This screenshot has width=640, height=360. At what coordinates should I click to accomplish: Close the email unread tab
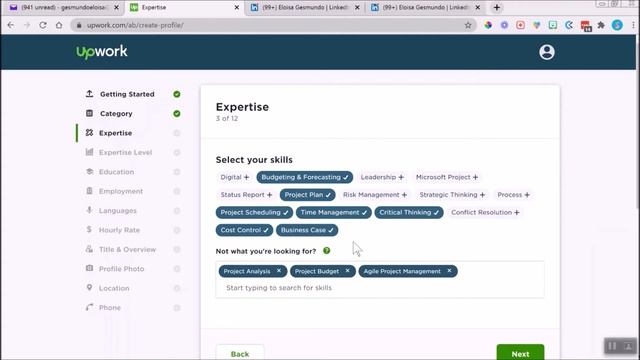pyautogui.click(x=116, y=7)
